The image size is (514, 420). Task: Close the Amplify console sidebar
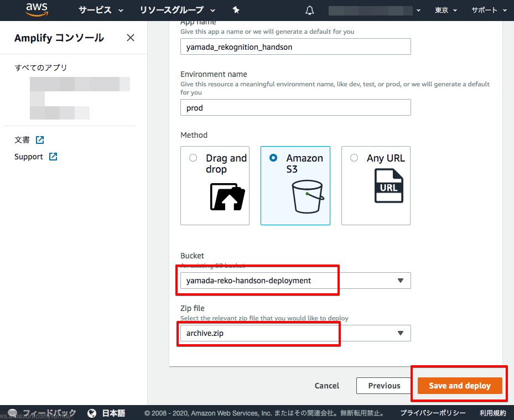pyautogui.click(x=131, y=38)
